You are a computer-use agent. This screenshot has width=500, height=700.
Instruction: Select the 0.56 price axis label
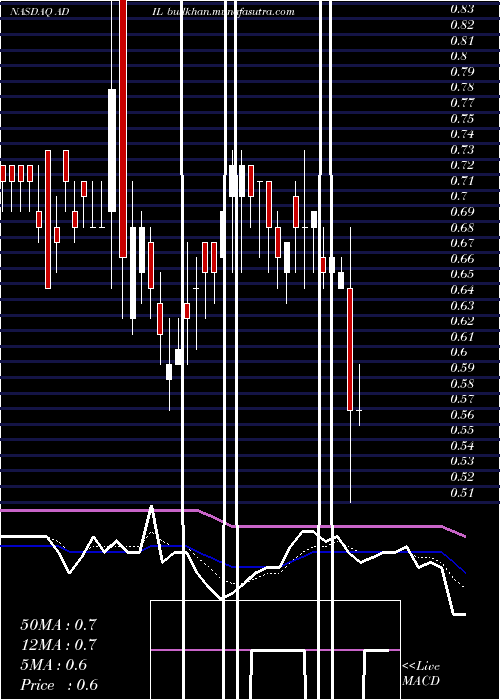(x=462, y=414)
